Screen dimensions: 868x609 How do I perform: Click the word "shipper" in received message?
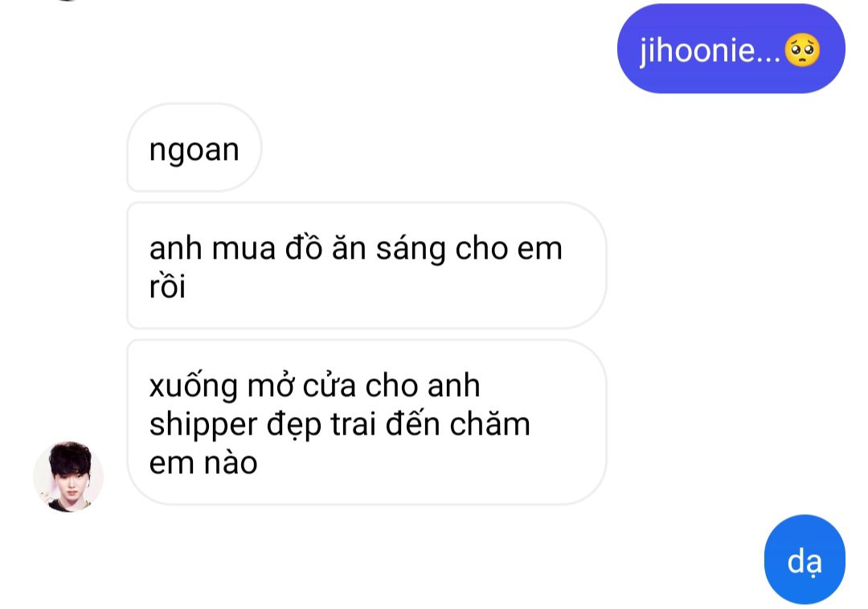coord(203,425)
